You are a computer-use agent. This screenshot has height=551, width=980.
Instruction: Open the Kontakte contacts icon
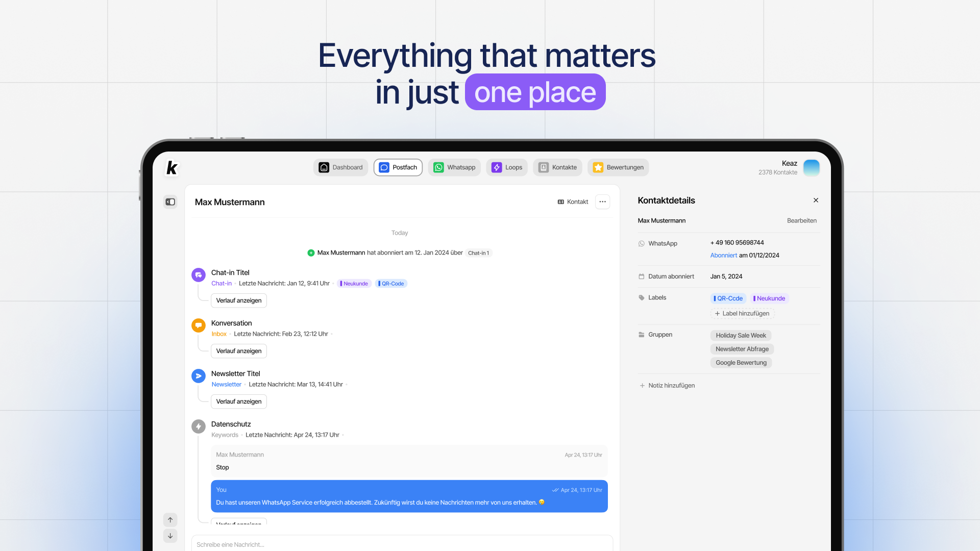click(543, 167)
